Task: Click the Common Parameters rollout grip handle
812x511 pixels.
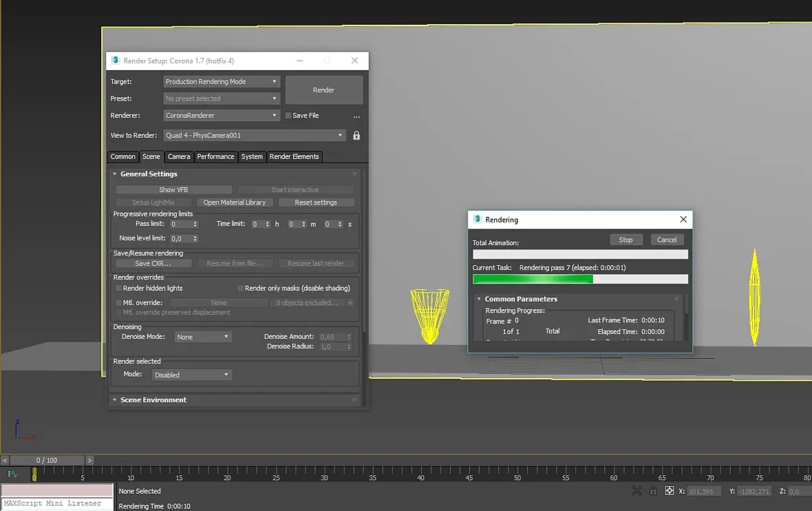Action: (676, 298)
